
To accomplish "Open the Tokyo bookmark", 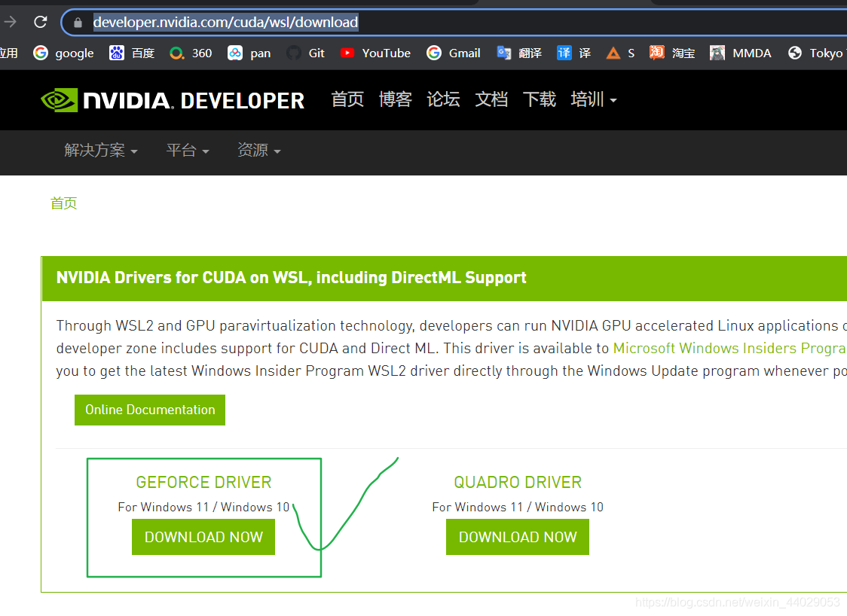I will click(x=817, y=53).
